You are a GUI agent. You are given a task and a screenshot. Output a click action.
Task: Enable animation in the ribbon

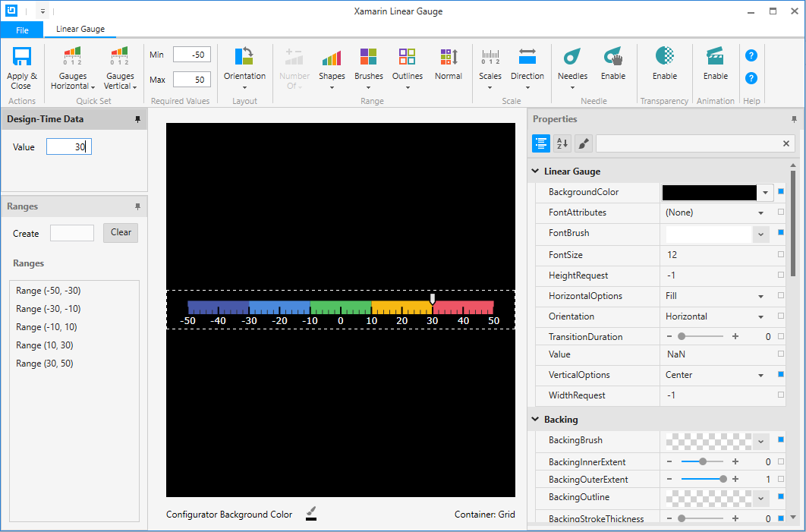pos(716,65)
